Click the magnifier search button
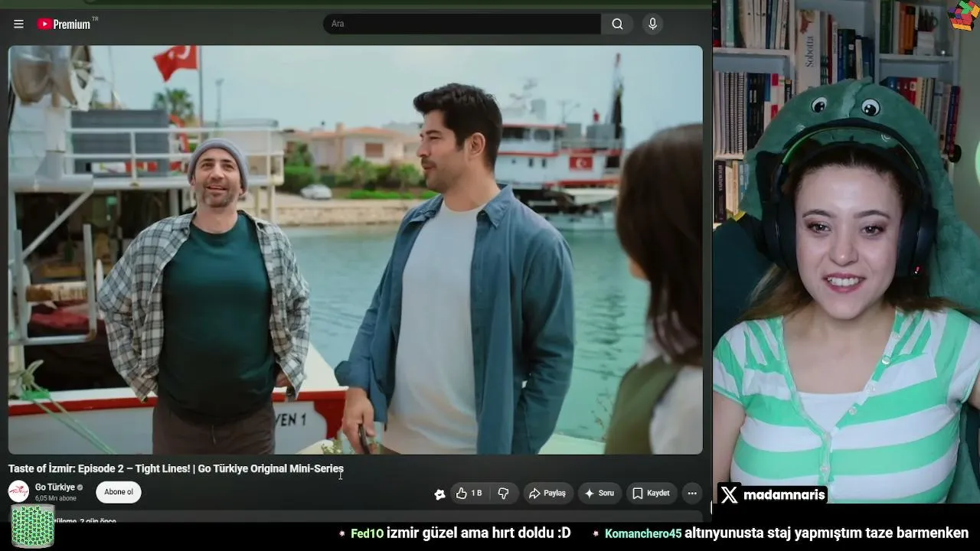The height and width of the screenshot is (551, 980). (x=617, y=24)
